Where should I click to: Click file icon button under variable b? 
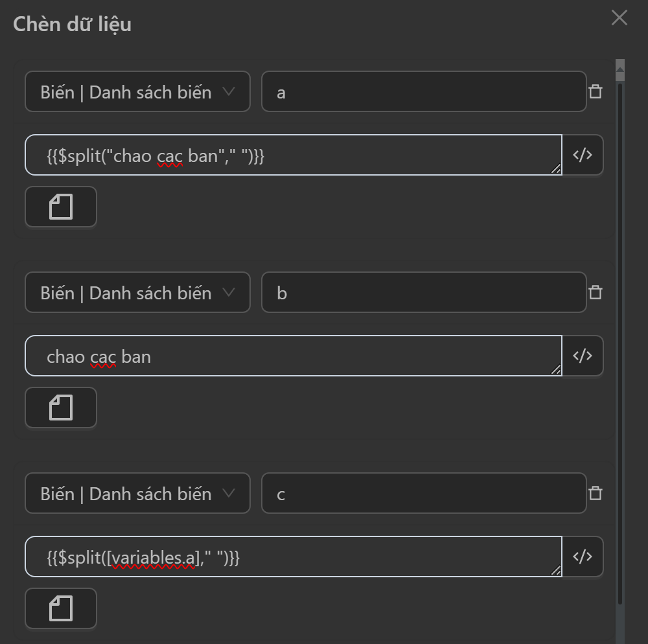pyautogui.click(x=61, y=408)
